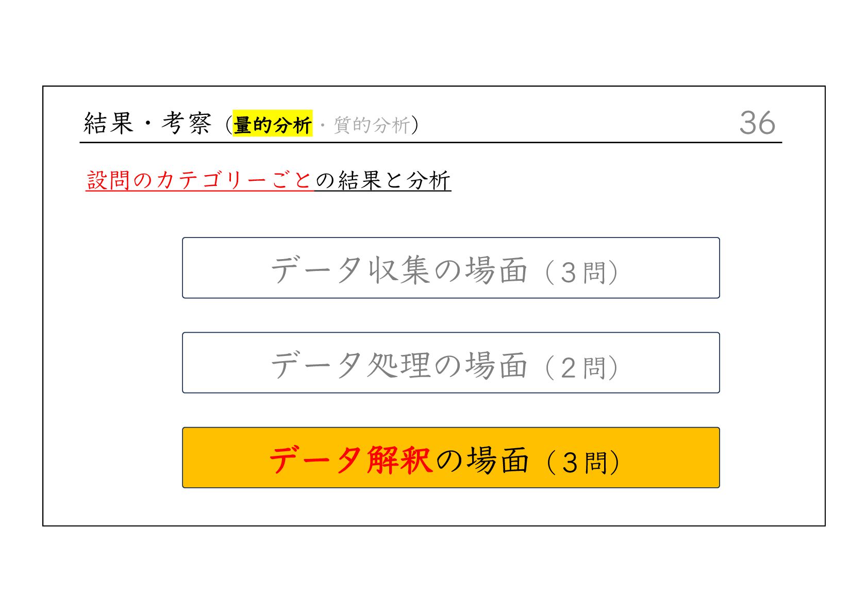Viewport: 868px width, 613px height.
Task: Select （3問） in the データ収集 box
Action: point(581,272)
